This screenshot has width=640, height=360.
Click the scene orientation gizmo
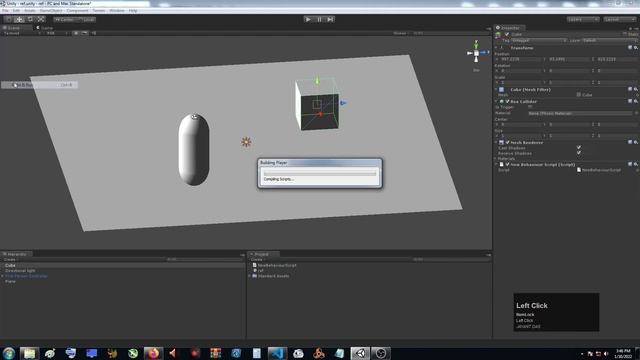pyautogui.click(x=476, y=52)
